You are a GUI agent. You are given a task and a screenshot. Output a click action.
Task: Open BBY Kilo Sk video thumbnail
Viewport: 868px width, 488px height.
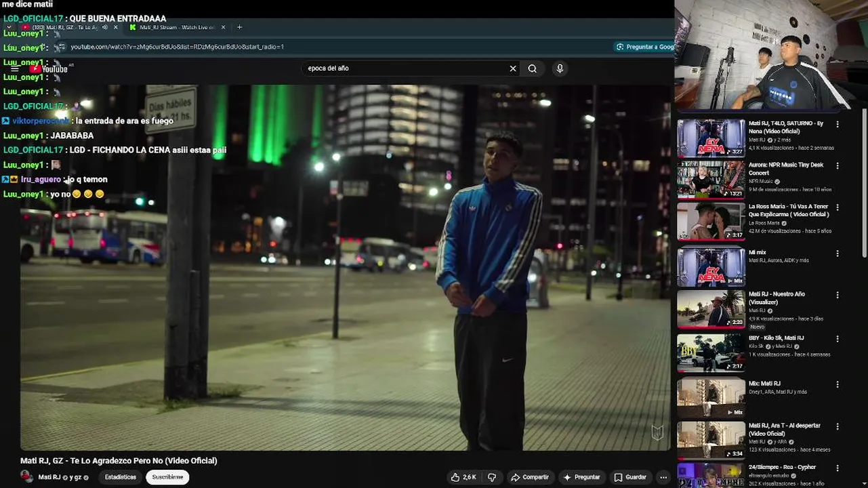pyautogui.click(x=711, y=352)
